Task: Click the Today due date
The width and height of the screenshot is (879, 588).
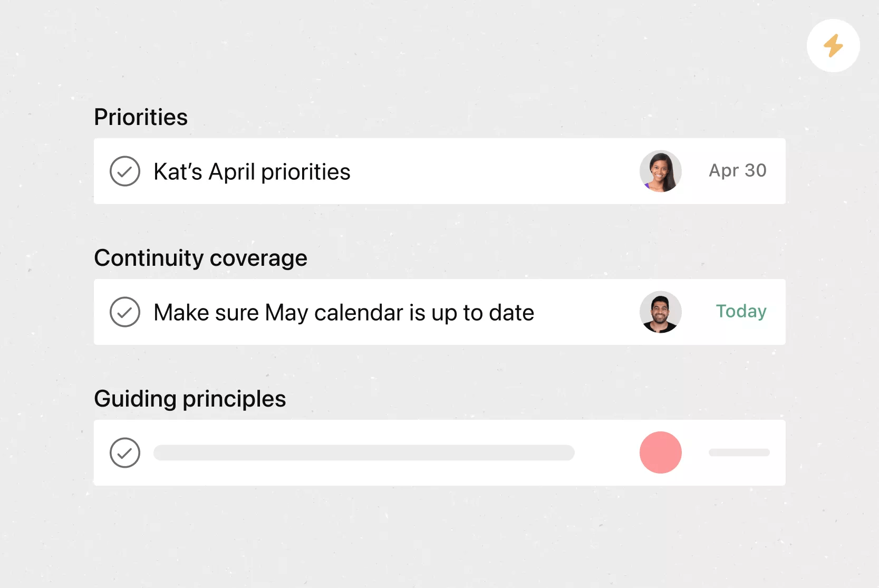Action: pos(741,312)
